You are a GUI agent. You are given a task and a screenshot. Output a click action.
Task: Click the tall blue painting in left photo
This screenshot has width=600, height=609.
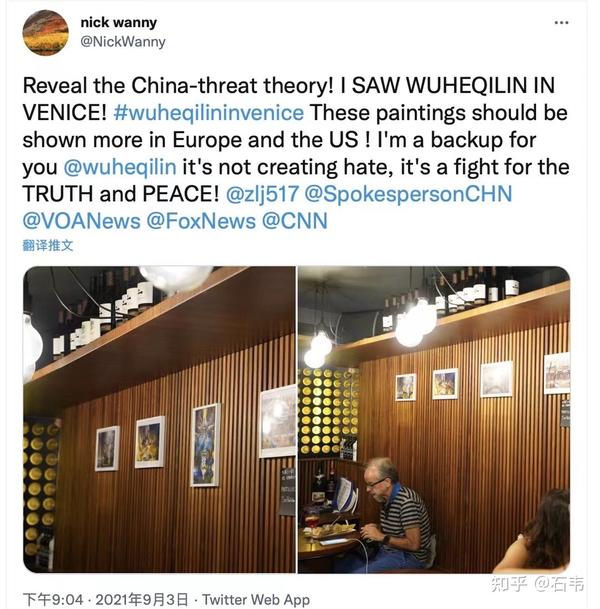205,445
